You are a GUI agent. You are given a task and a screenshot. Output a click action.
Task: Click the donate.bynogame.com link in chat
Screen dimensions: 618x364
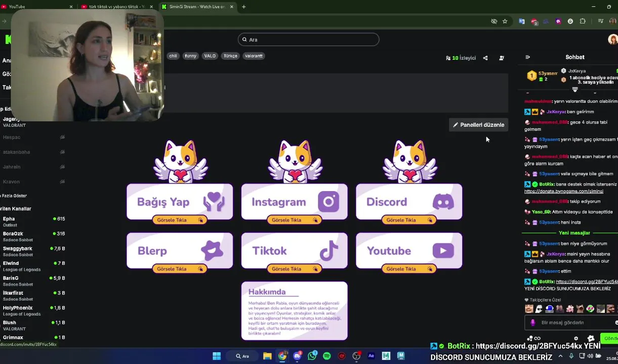(x=563, y=191)
